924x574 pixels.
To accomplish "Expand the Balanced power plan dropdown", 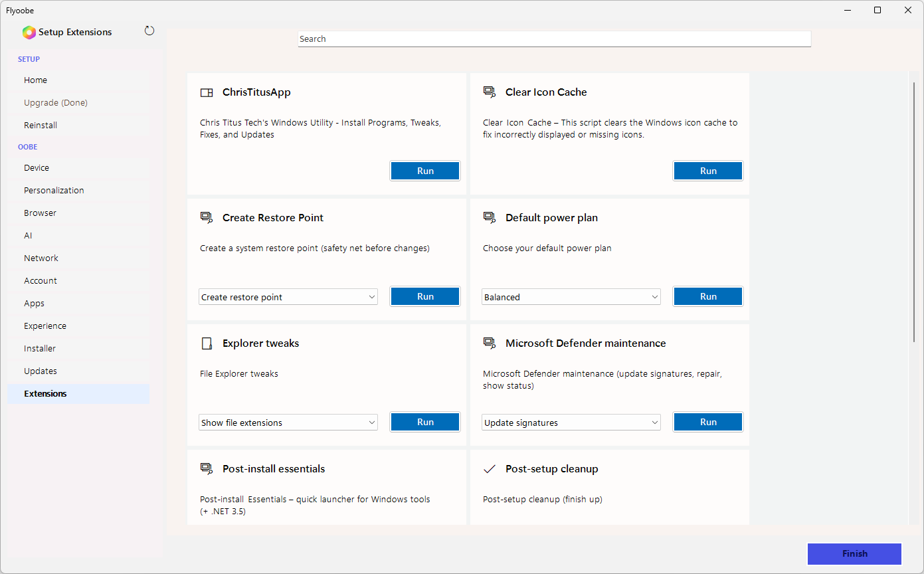I will (x=571, y=297).
